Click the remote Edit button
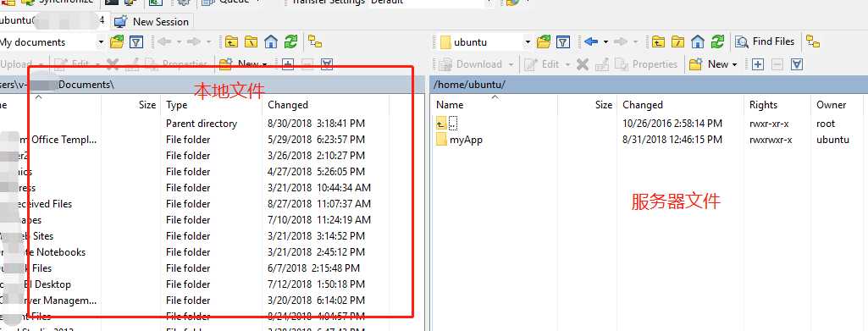 pos(543,64)
